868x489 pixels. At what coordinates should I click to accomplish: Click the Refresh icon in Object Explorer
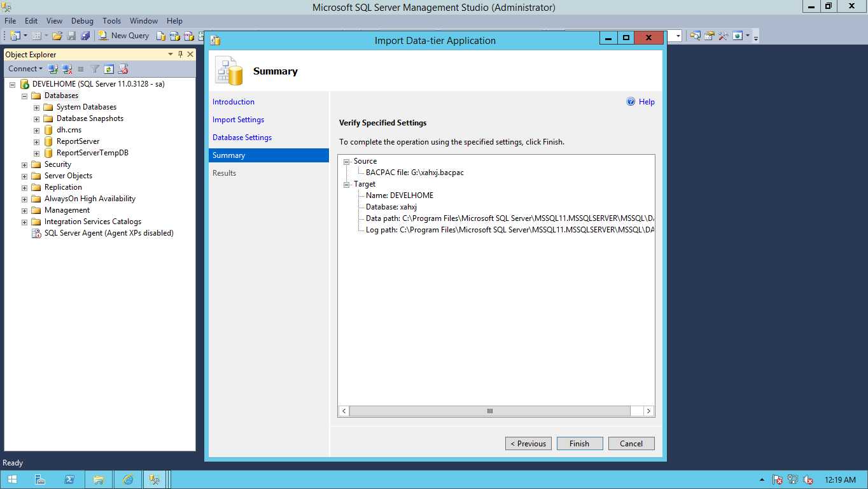click(109, 69)
